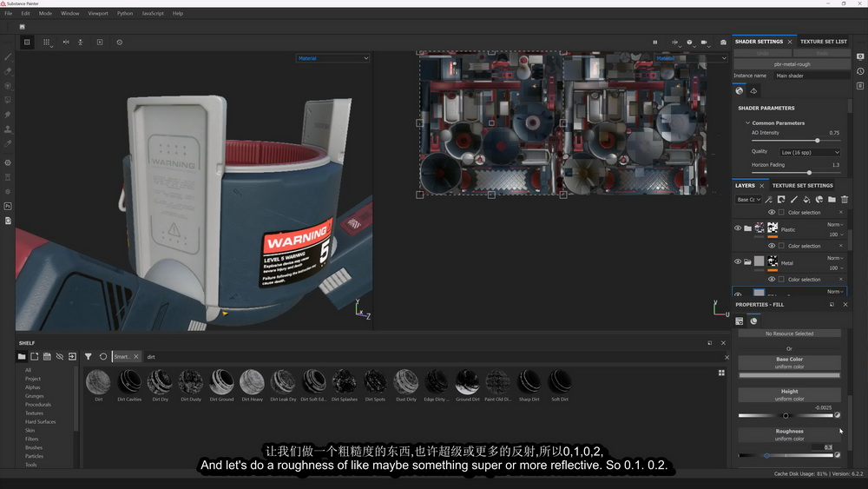Screen dimensions: 868x489
Task: Open Metal layer blend mode Norm dropdown
Action: click(835, 258)
